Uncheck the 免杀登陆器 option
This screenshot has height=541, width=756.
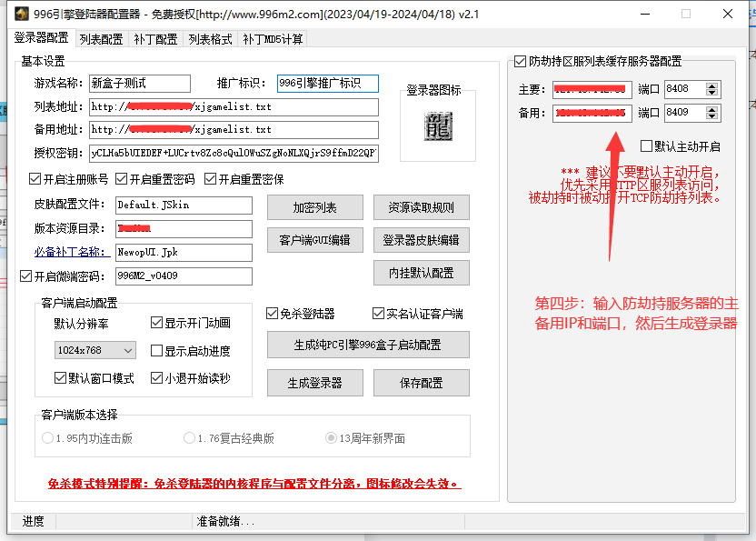point(272,314)
